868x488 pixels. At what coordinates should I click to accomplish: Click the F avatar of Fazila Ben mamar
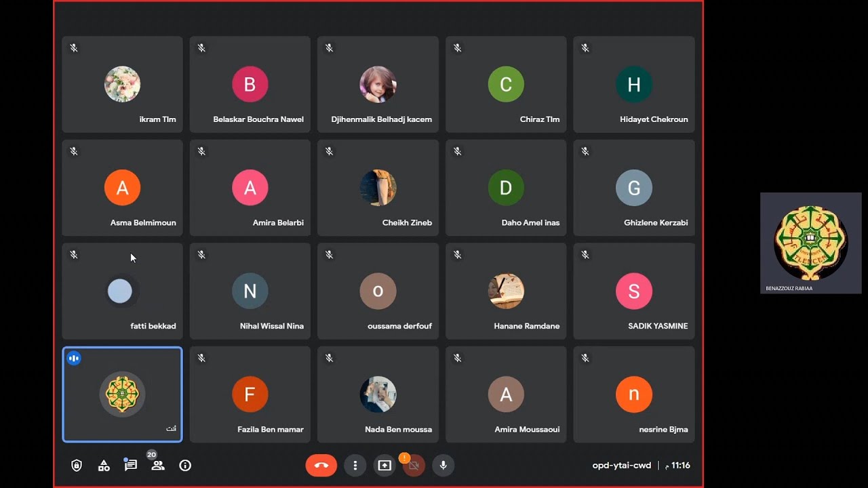click(x=250, y=394)
